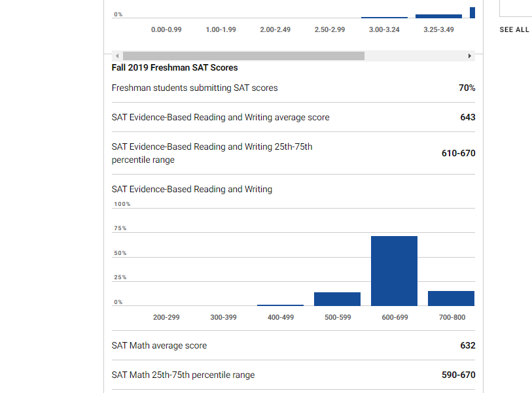
Task: Click the 200-299 axis label
Action: click(x=166, y=317)
